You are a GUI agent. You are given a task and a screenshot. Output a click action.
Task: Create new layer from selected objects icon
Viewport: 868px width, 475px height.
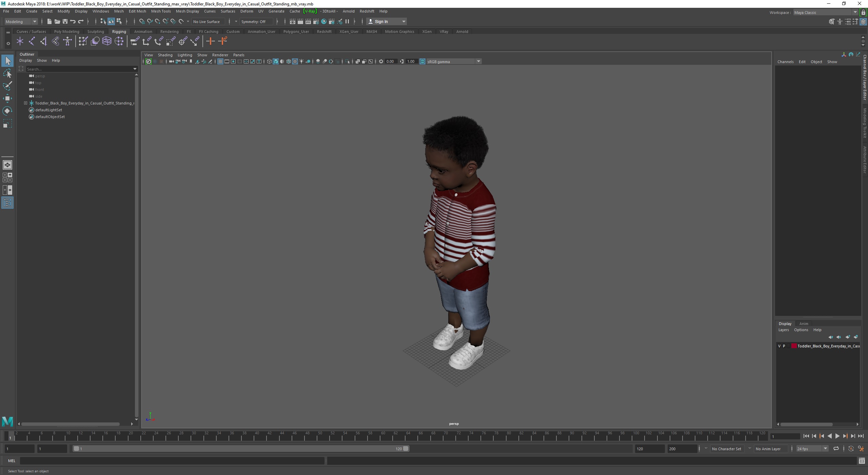tap(855, 337)
